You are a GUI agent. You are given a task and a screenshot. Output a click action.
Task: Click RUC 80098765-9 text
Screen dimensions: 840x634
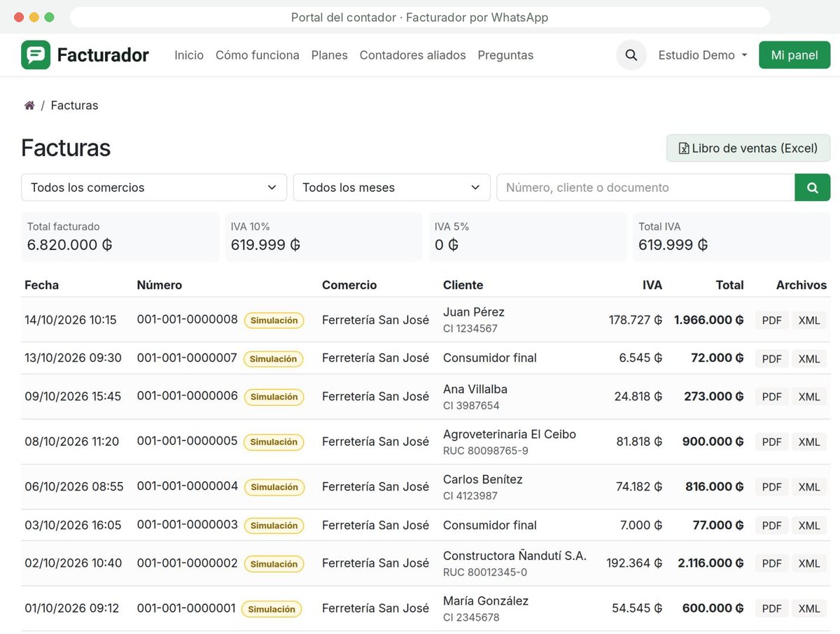tap(486, 451)
